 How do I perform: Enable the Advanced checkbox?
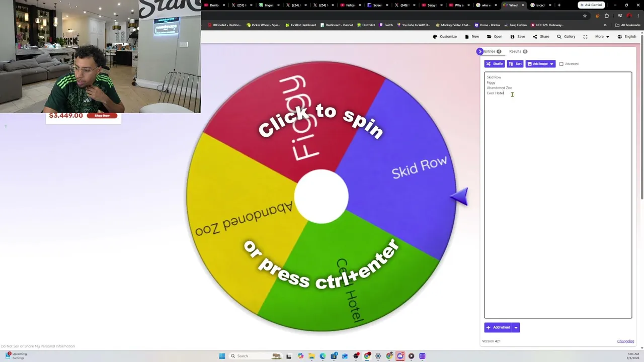click(561, 64)
